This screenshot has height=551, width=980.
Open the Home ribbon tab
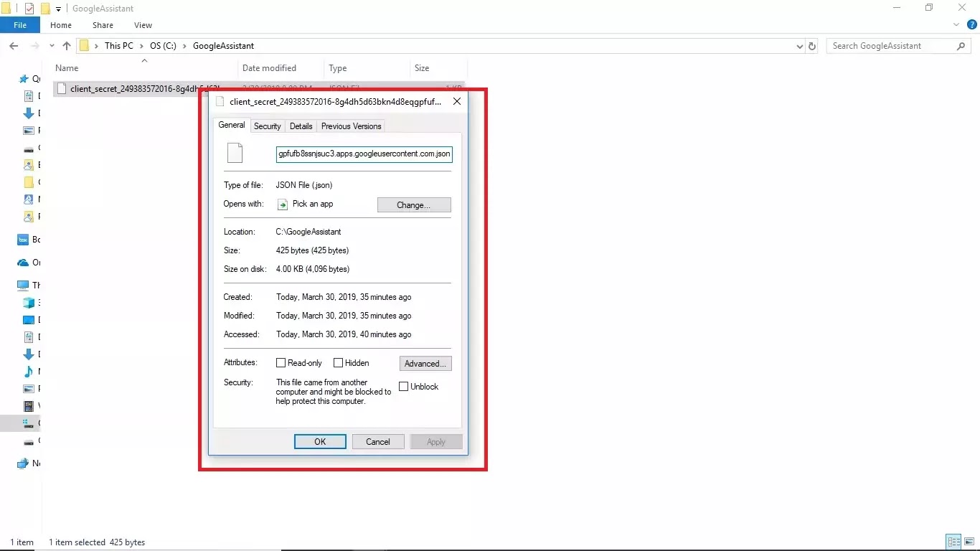click(x=61, y=25)
